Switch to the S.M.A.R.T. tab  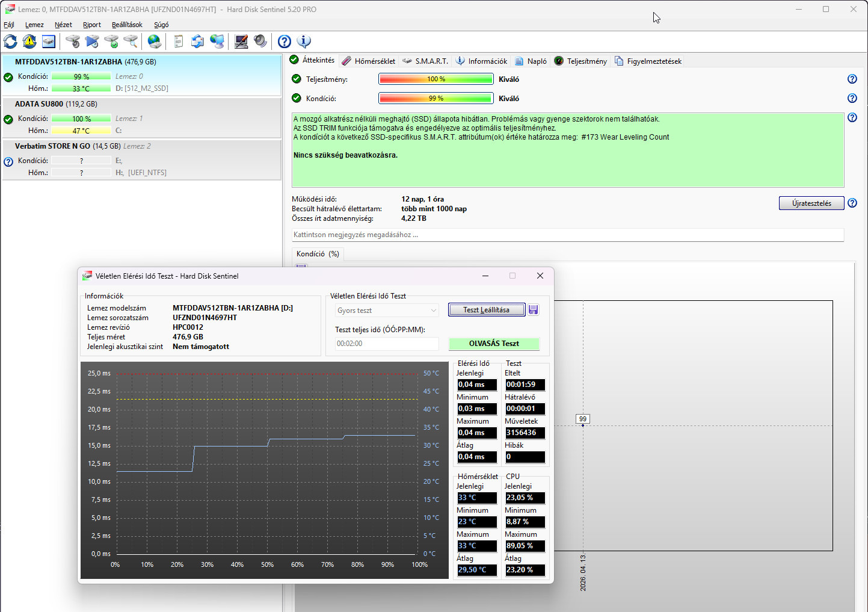click(x=425, y=61)
